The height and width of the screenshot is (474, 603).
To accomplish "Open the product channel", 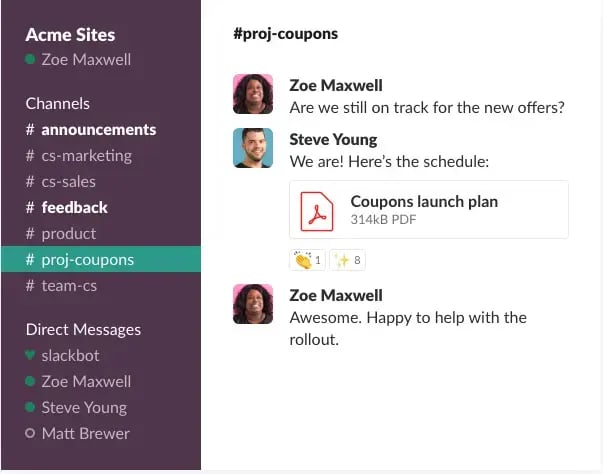I will 68,233.
